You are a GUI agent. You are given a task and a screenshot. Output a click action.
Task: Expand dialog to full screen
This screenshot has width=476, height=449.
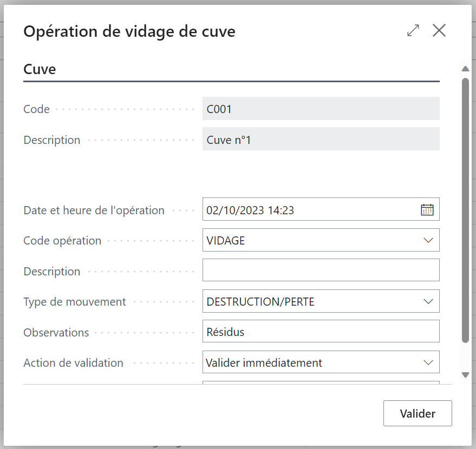coord(413,30)
